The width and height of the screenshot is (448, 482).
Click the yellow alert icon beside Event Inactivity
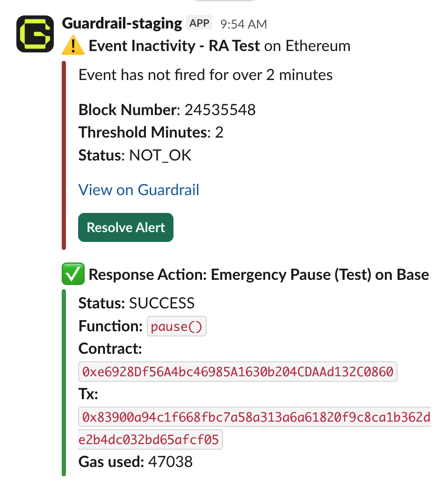point(73,45)
